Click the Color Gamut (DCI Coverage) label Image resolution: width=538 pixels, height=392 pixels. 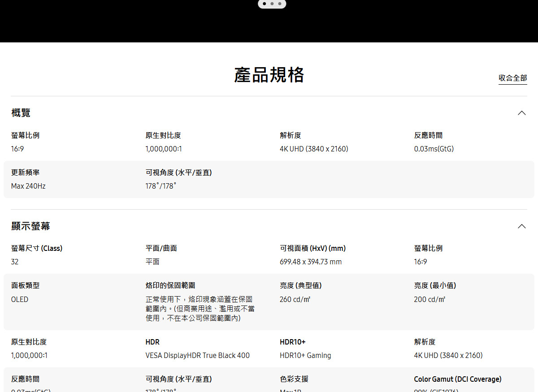[x=457, y=379]
